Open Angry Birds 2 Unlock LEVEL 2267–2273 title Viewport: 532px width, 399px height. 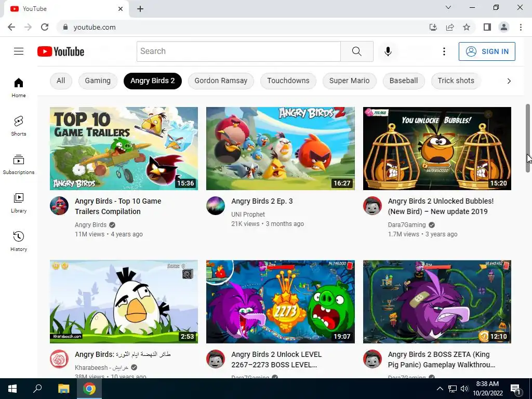(276, 360)
